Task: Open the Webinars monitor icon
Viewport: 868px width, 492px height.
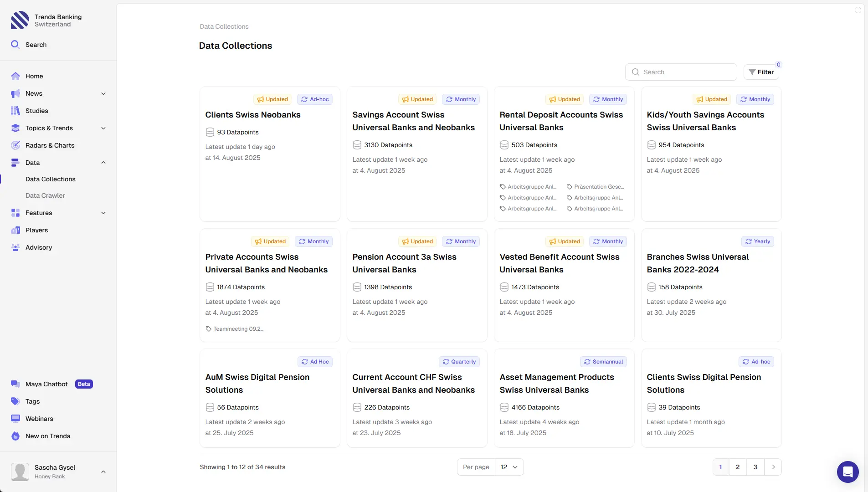Action: tap(15, 419)
